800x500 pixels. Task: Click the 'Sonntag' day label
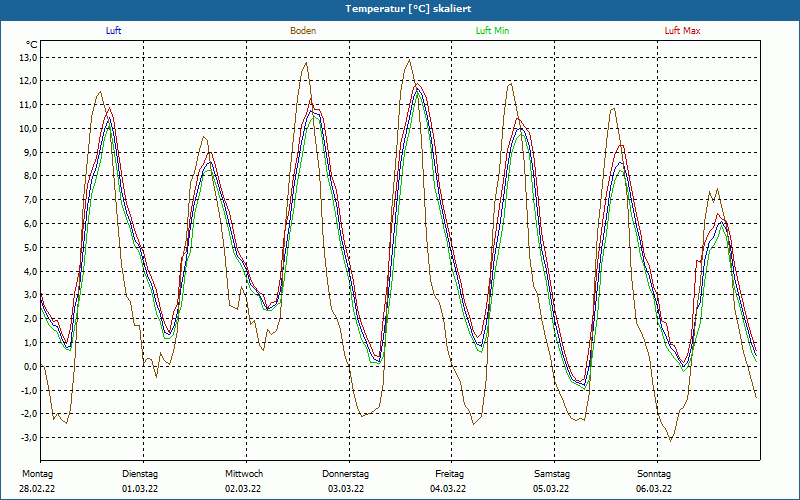pos(654,474)
